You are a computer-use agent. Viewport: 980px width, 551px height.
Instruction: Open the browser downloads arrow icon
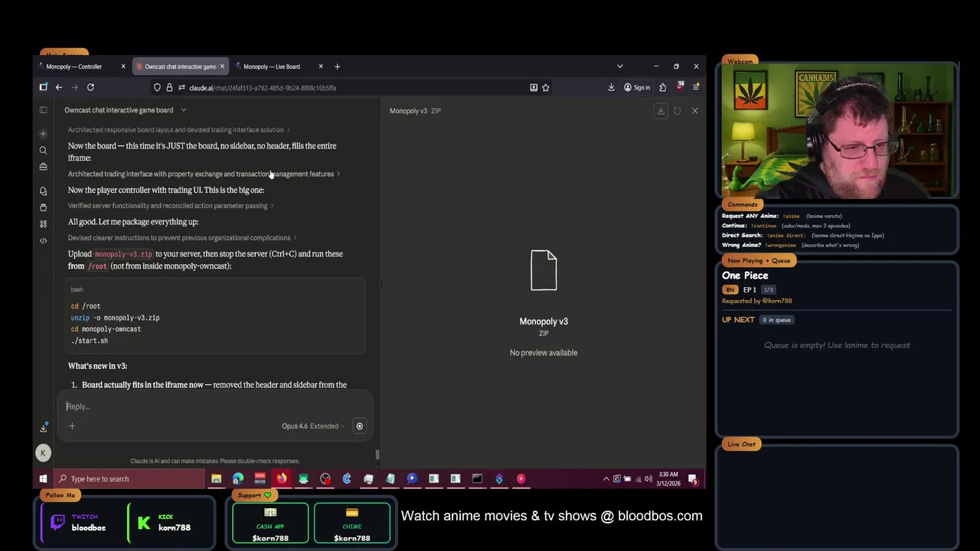click(611, 87)
